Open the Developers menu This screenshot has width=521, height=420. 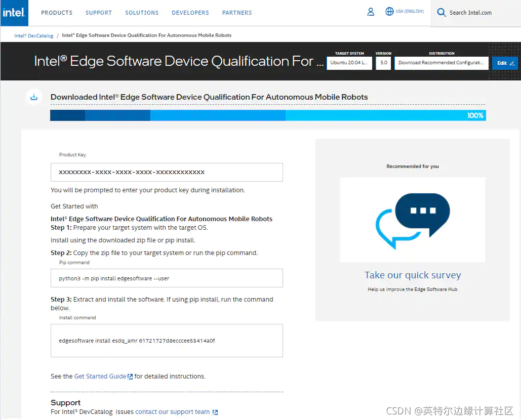(x=190, y=13)
